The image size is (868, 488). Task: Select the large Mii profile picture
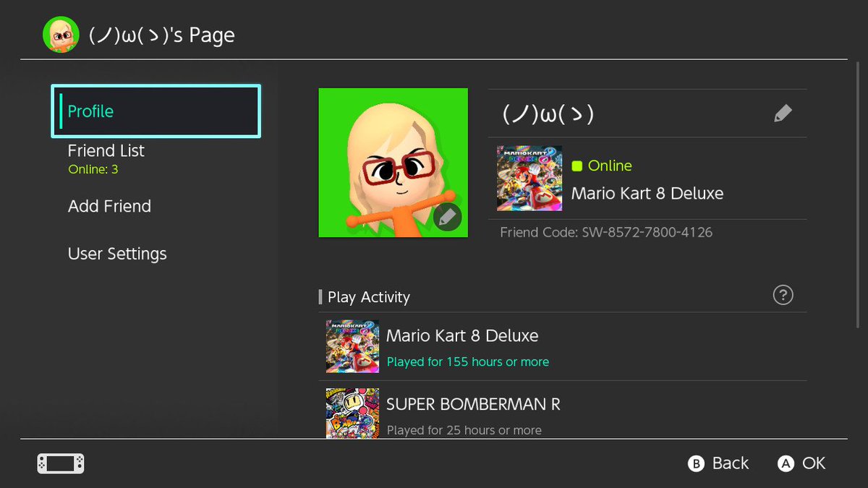(x=393, y=163)
